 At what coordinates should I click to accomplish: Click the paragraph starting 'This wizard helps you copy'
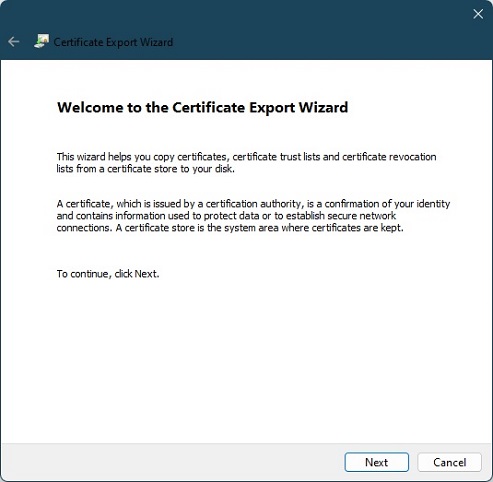click(246, 162)
